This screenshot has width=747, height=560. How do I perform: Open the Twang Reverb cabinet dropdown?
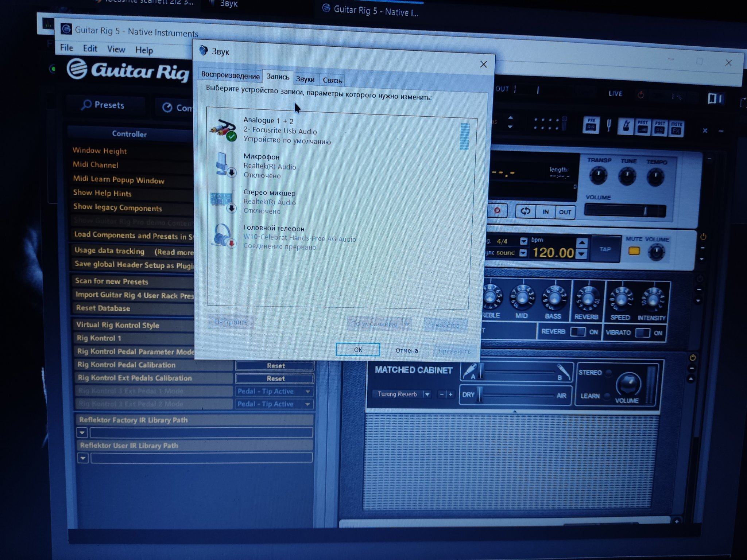point(427,394)
